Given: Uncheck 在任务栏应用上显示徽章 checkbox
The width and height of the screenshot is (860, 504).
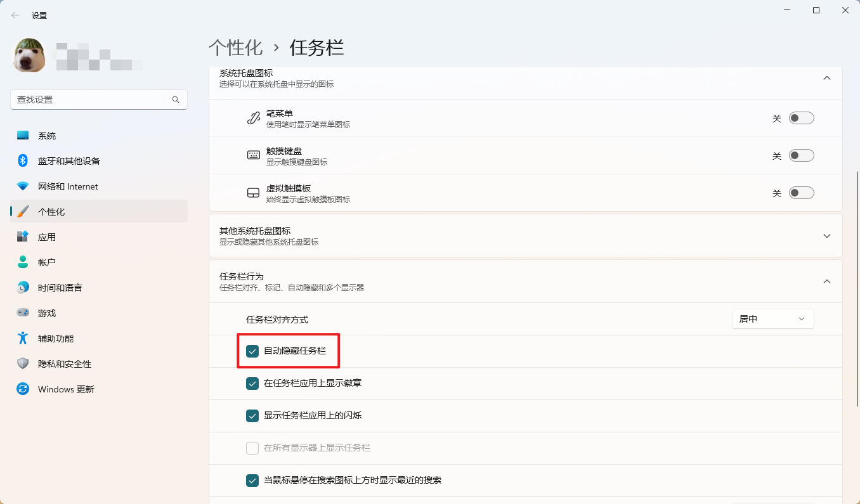Looking at the screenshot, I should click(252, 383).
